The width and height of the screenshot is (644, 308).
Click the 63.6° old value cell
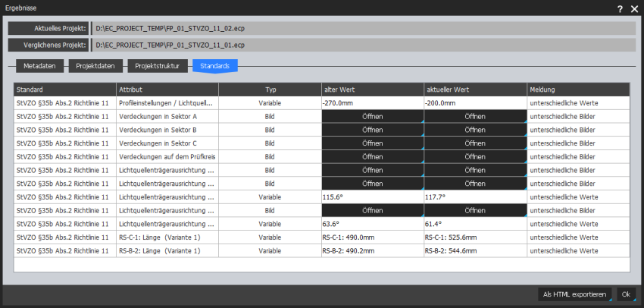pos(373,224)
